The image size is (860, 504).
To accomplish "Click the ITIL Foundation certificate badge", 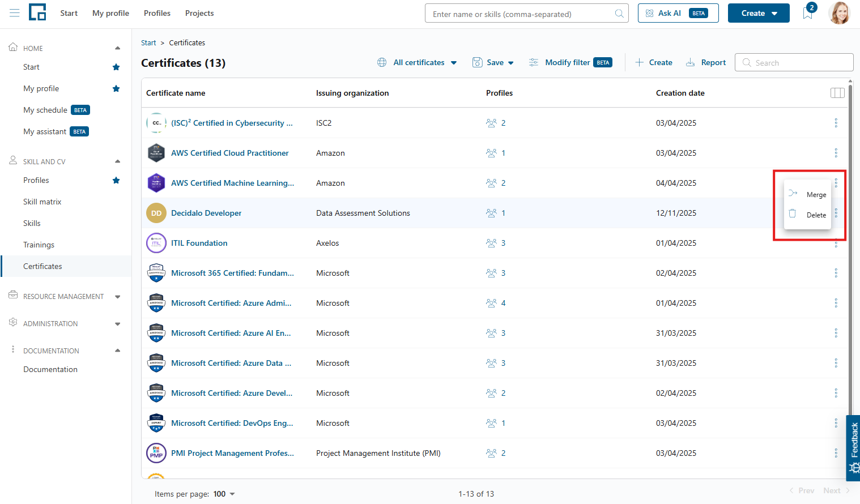I will tap(156, 243).
